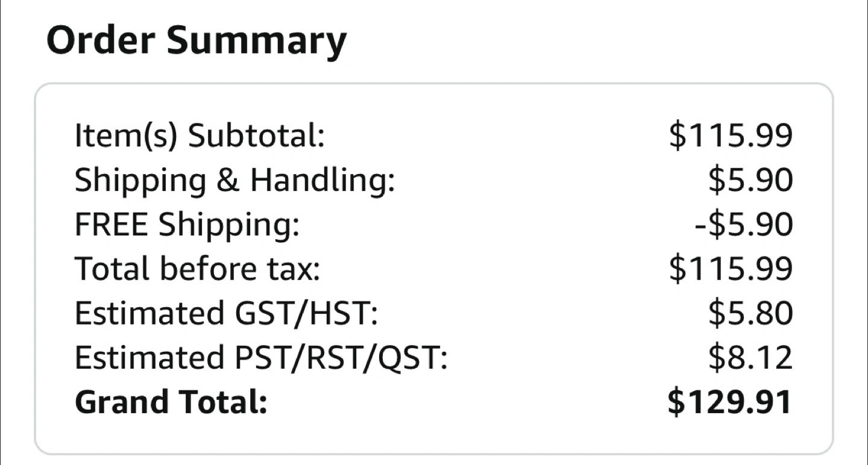Click the PST/RST/QST amount $8.12
Viewport: 868px width, 465px height.
tap(750, 358)
